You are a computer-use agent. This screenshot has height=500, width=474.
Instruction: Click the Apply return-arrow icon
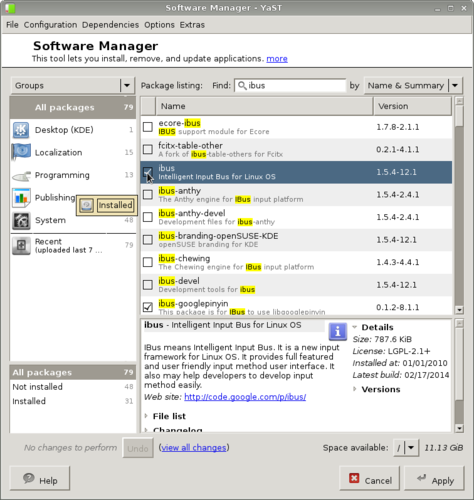click(x=421, y=478)
